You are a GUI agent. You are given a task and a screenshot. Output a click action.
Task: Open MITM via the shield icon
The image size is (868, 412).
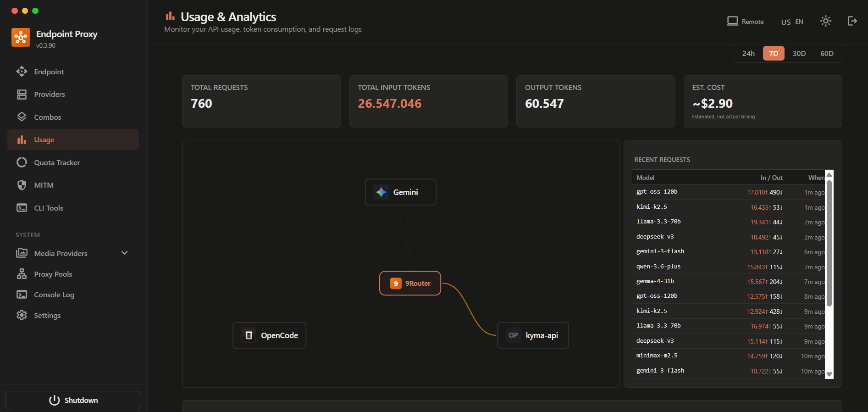22,185
